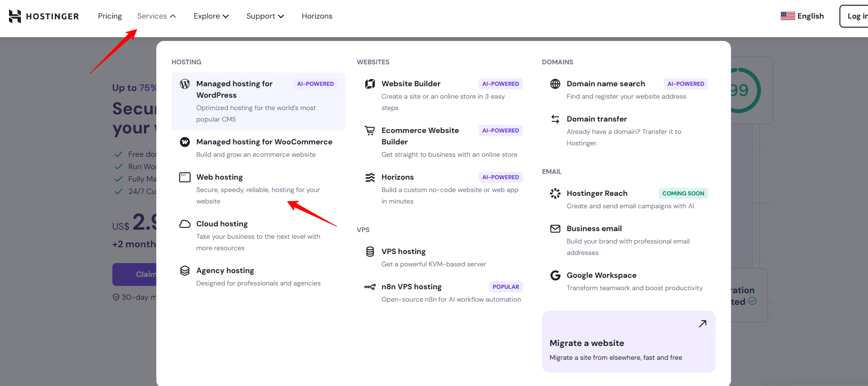Click the WordPress icon beside Managed hosting
The width and height of the screenshot is (868, 386).
(185, 84)
